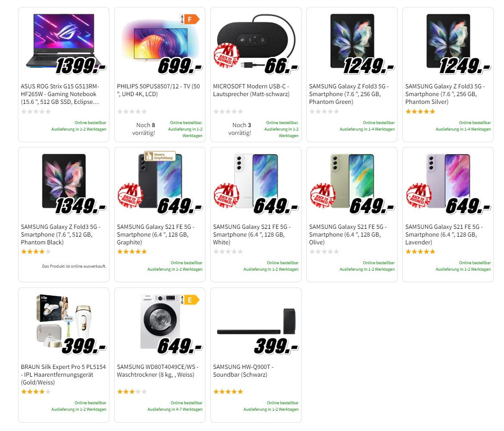Open the PHILIPS 50PUS8507/12 TV title link
Viewport: 504px width, 431px height.
tap(159, 90)
